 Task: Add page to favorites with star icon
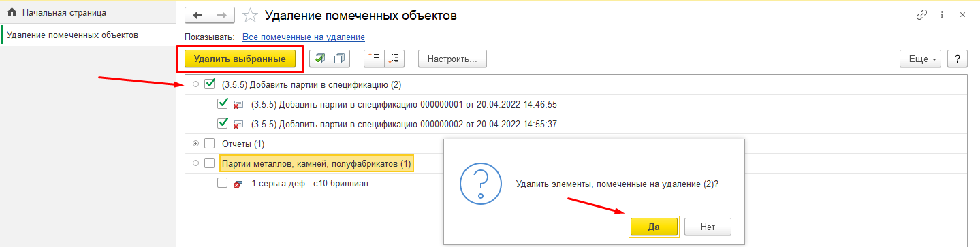click(250, 15)
